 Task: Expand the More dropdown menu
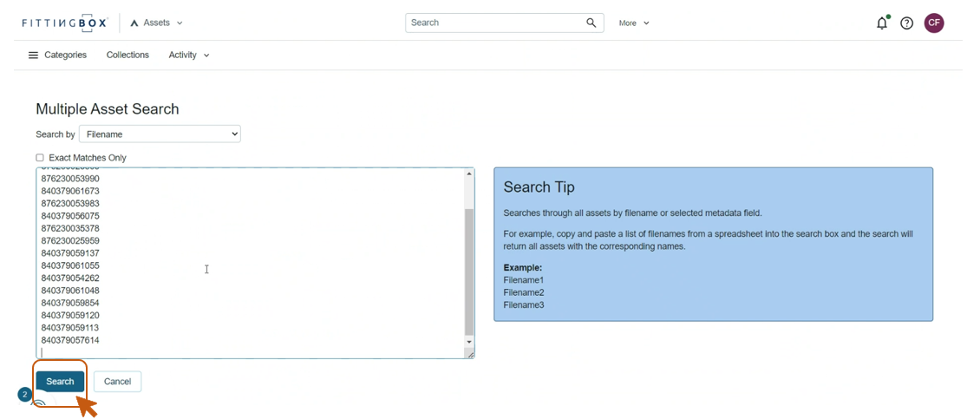click(633, 23)
